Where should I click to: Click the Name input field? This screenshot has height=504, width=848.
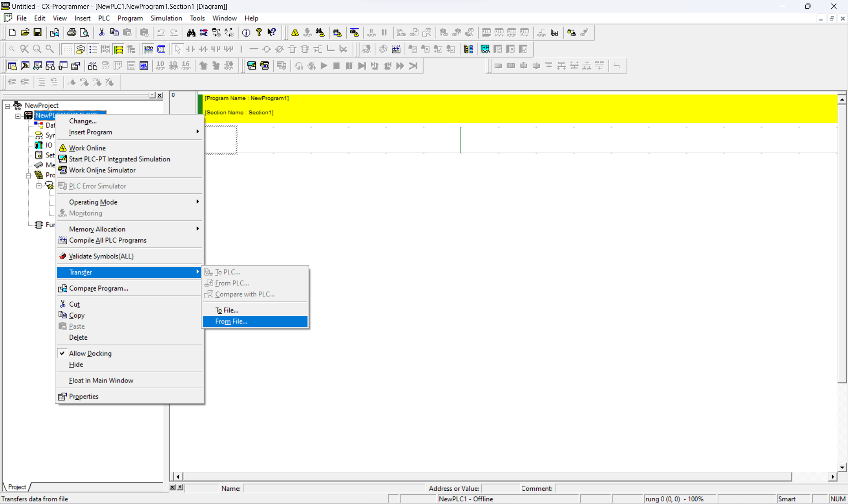point(333,488)
